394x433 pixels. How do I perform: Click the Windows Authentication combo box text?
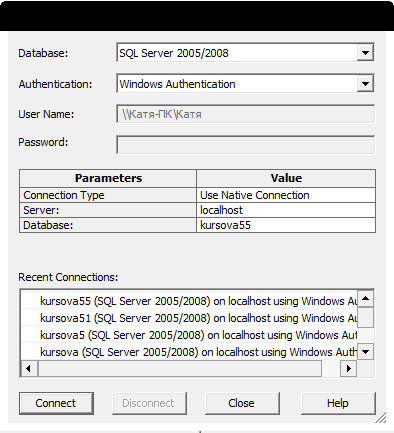pyautogui.click(x=177, y=84)
